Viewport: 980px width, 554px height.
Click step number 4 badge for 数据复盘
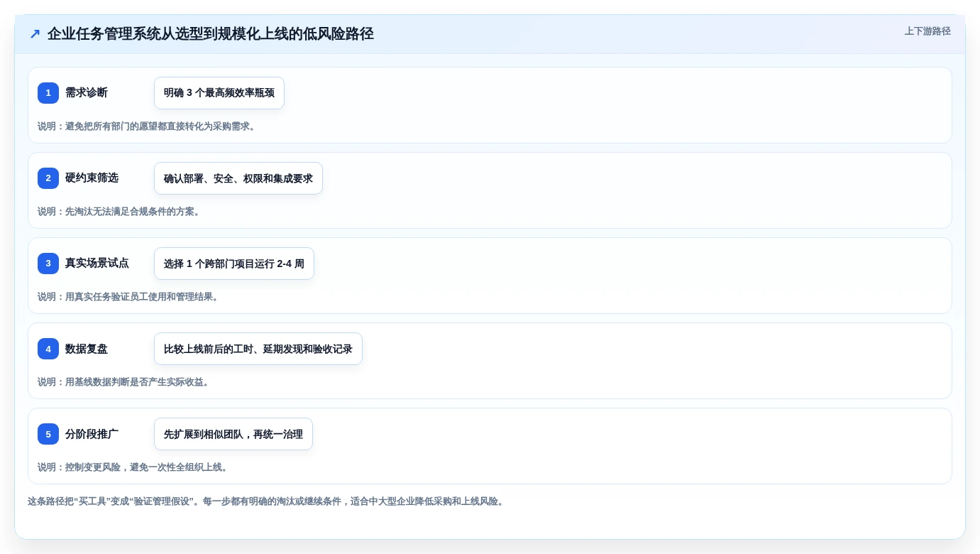[x=48, y=349]
